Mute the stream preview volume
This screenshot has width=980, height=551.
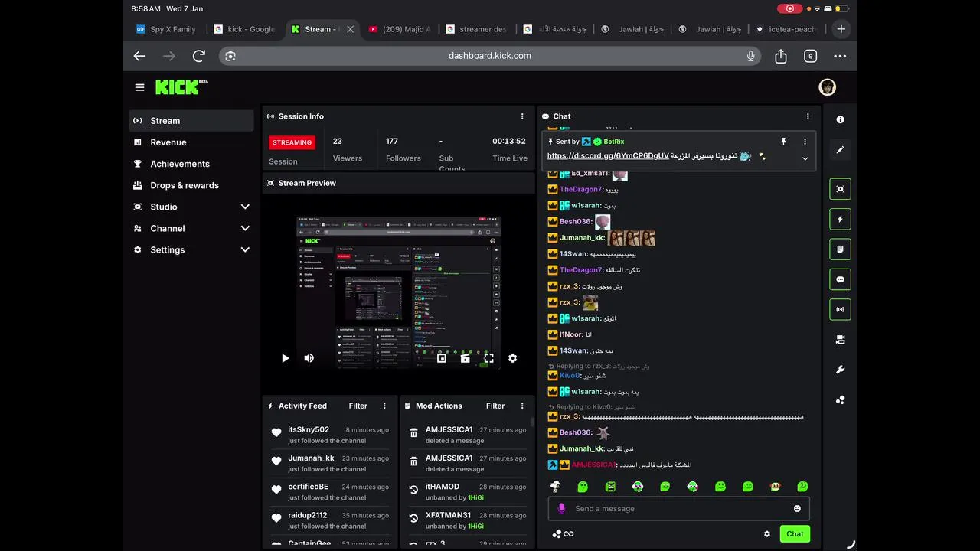point(309,358)
